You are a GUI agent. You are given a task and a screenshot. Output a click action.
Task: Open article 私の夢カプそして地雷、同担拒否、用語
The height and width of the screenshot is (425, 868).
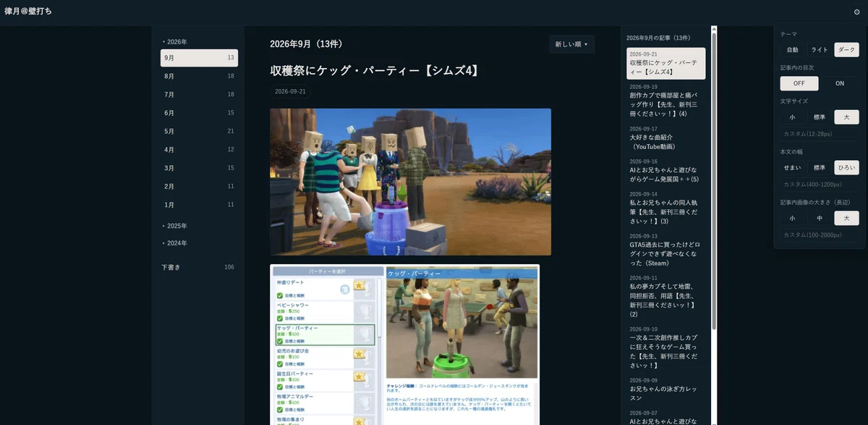point(665,296)
